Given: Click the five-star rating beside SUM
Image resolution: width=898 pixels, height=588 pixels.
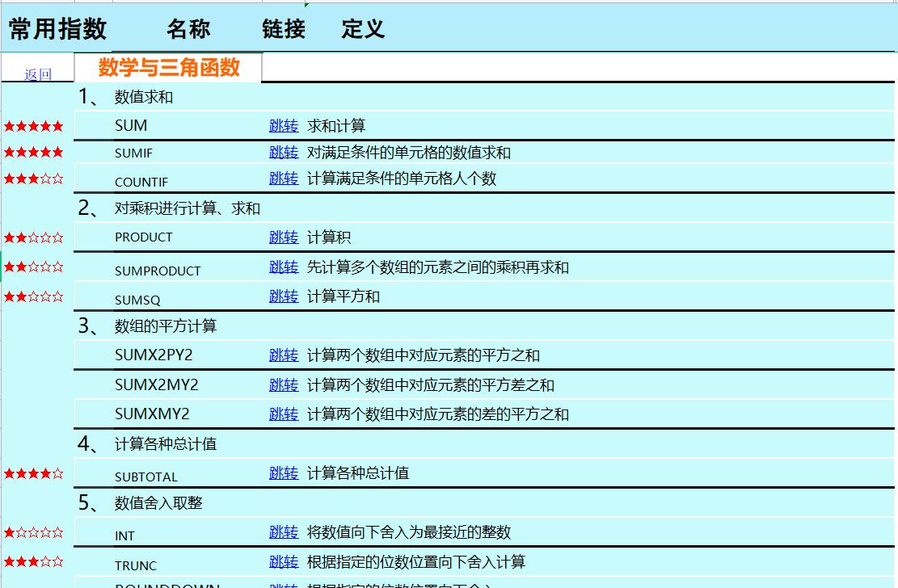Looking at the screenshot, I should tap(34, 127).
